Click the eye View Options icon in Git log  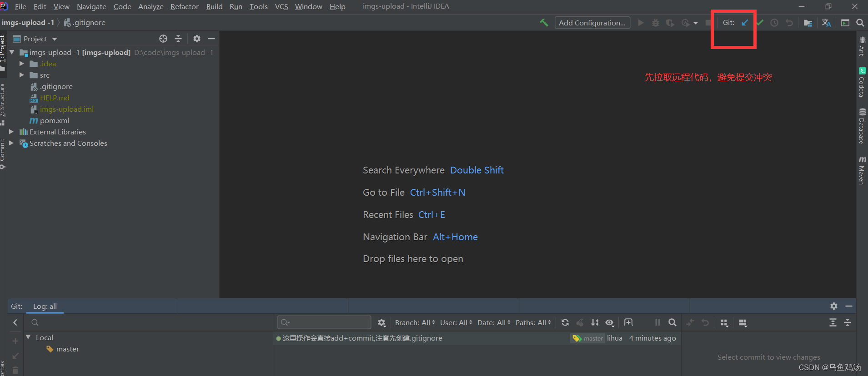610,322
